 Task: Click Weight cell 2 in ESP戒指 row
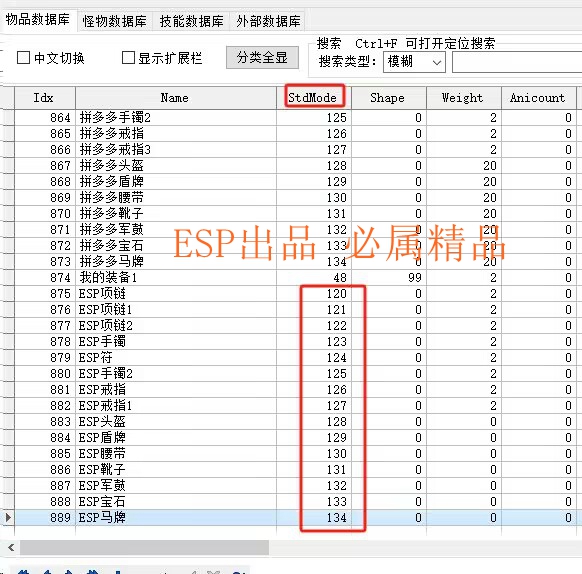click(464, 389)
